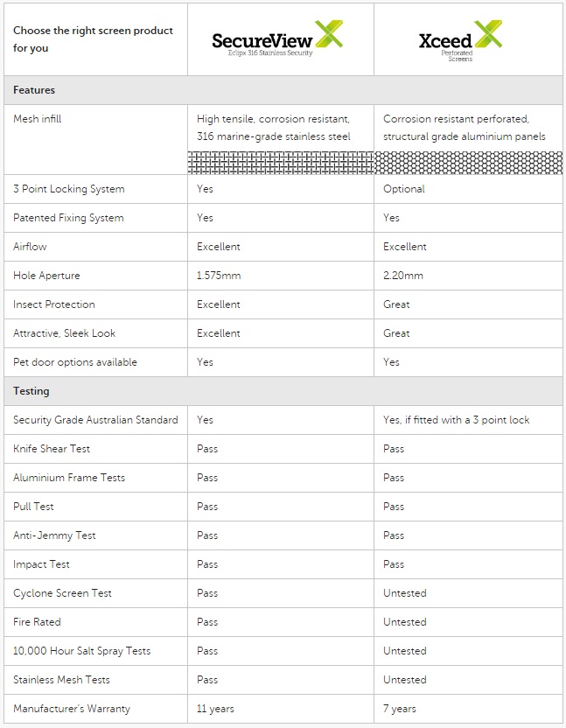The image size is (566, 728).
Task: Click the Xceed Perforated Screens logo
Action: pos(459,41)
